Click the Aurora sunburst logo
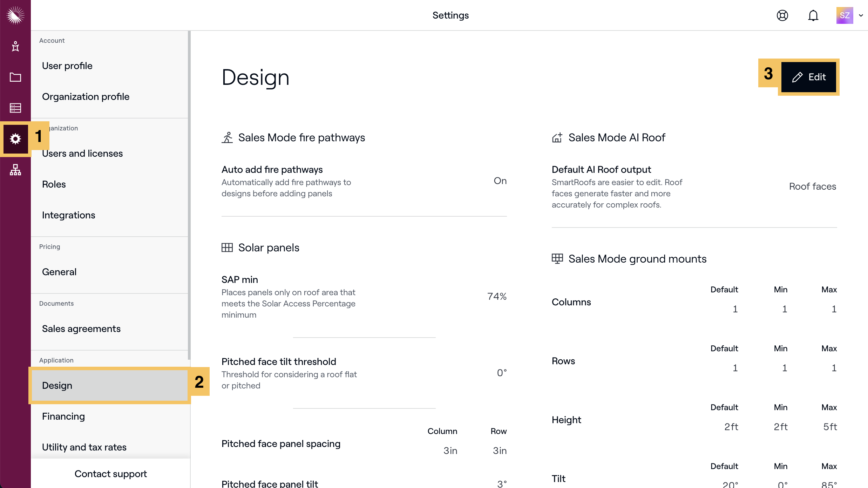Image resolution: width=868 pixels, height=488 pixels. (15, 15)
